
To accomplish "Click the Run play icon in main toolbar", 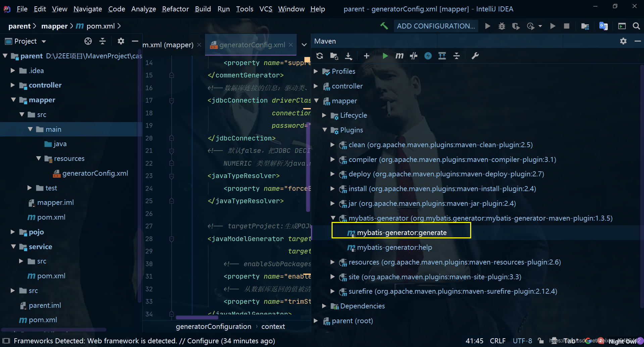I will point(488,26).
